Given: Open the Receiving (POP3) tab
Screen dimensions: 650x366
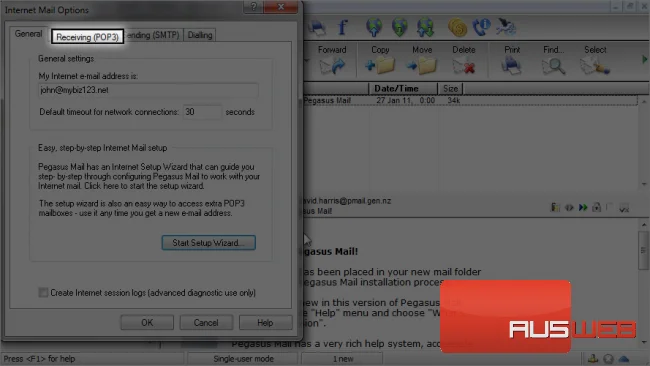Looking at the screenshot, I should coord(87,37).
